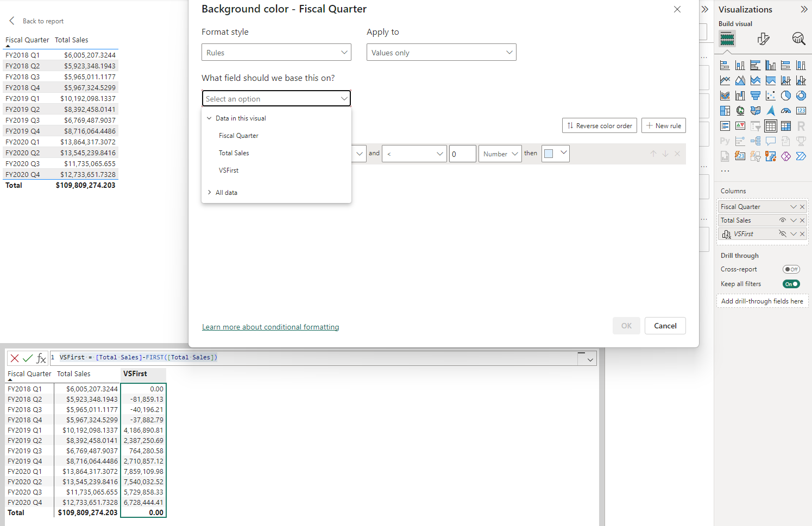812x526 pixels.
Task: Choose VSFirst from field list
Action: pos(229,170)
